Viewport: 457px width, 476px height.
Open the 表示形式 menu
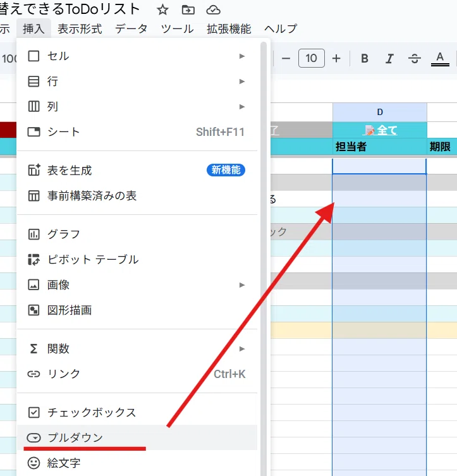tap(80, 29)
